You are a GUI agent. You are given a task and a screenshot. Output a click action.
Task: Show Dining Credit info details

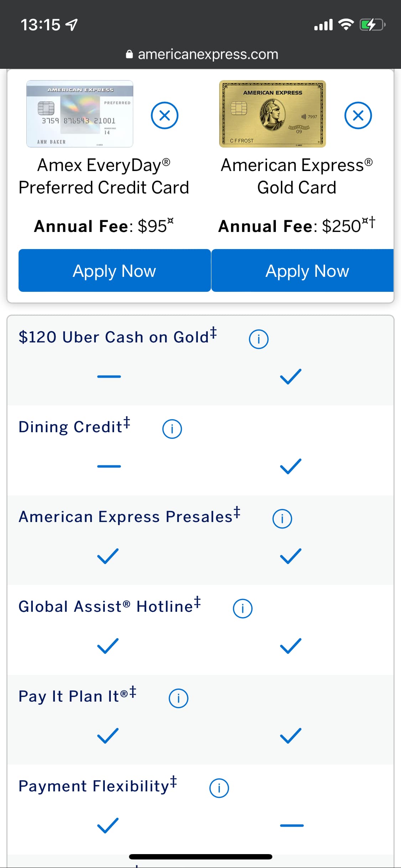pyautogui.click(x=172, y=429)
